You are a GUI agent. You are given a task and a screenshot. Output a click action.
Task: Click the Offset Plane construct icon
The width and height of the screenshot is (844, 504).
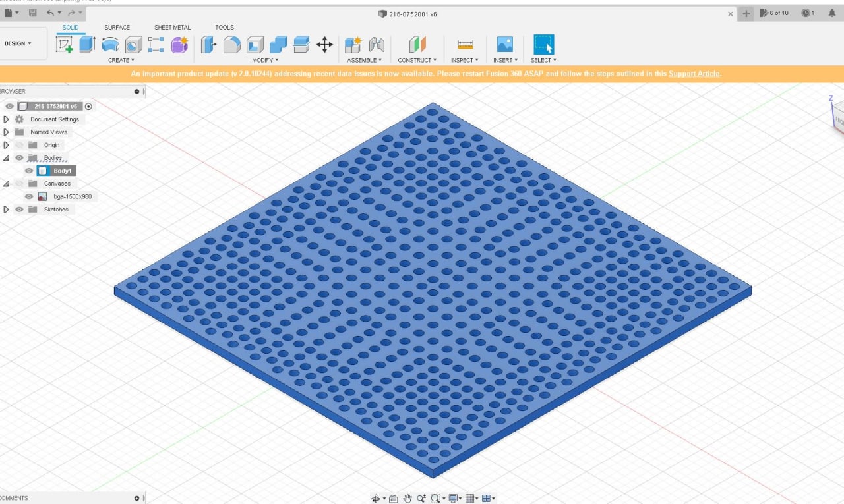(x=417, y=45)
